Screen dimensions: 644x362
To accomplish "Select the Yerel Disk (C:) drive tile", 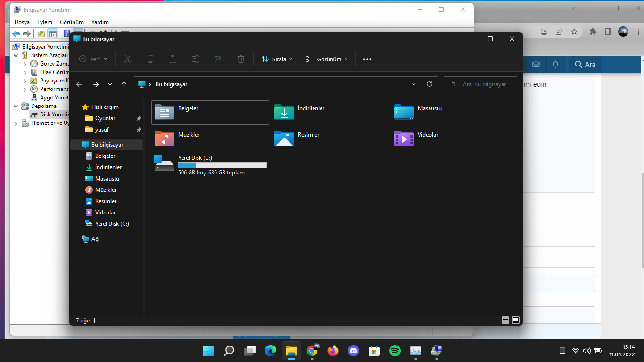I will point(210,165).
